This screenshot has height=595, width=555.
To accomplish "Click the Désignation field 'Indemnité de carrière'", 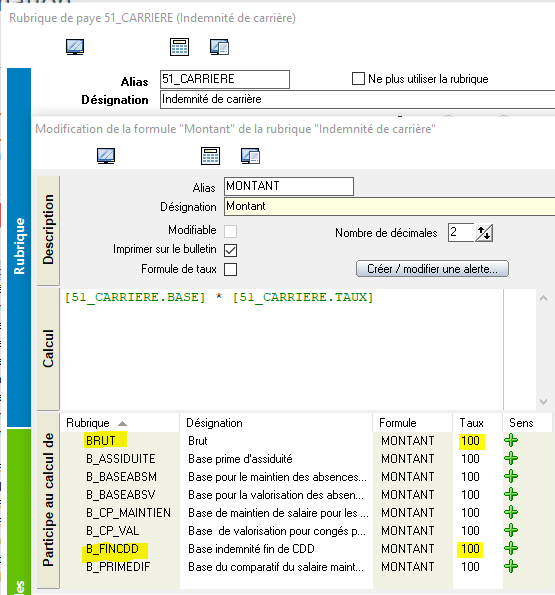I will tap(357, 99).
